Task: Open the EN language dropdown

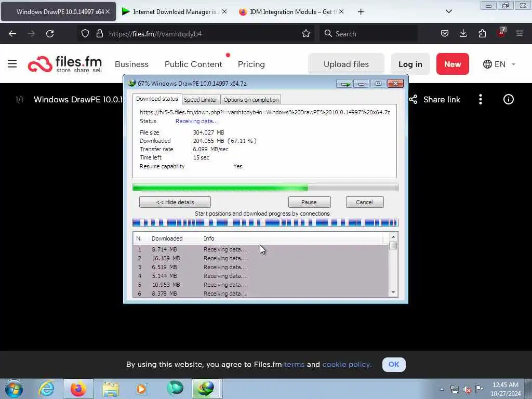Action: point(499,64)
